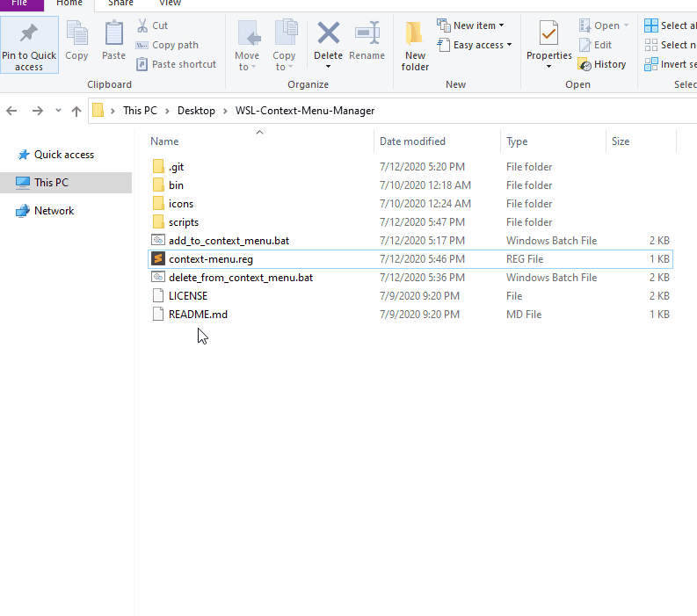The width and height of the screenshot is (697, 616).
Task: Select Network in navigation pane
Action: (x=54, y=211)
